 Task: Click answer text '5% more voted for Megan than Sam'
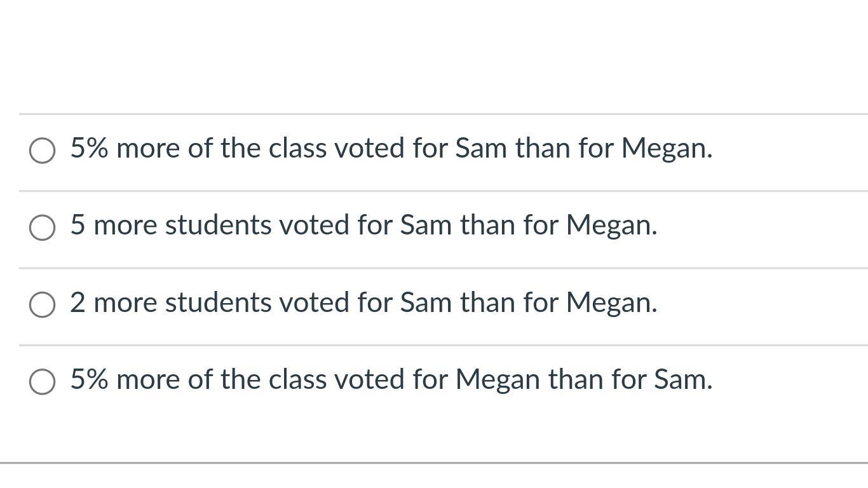(x=391, y=379)
